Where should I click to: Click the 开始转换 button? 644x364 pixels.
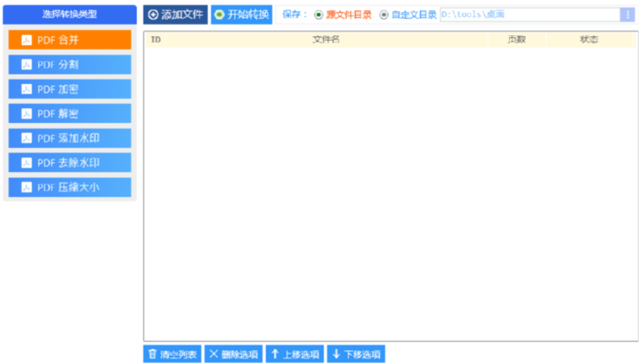[x=241, y=15]
